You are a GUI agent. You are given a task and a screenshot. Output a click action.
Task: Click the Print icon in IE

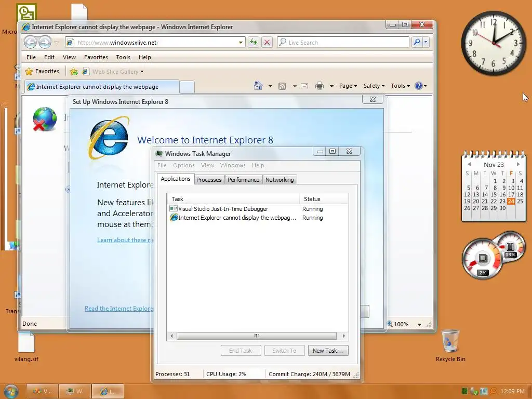coord(320,86)
